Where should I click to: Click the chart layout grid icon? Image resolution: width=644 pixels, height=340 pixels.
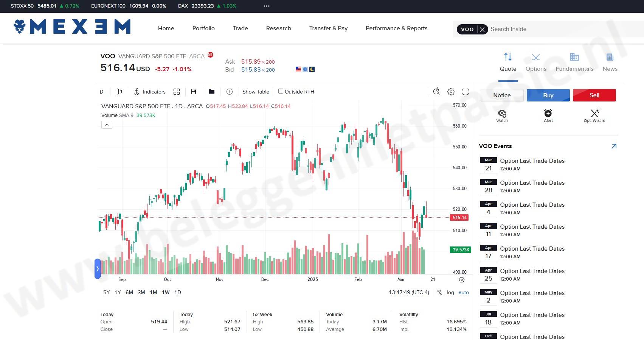coord(177,92)
